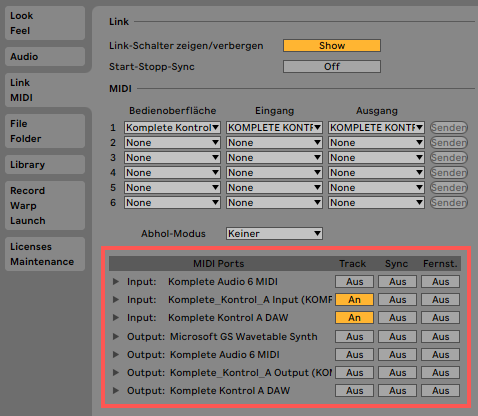
Task: Toggle Fernst. for Output Komplete Kontrol A DAW
Action: click(x=440, y=391)
